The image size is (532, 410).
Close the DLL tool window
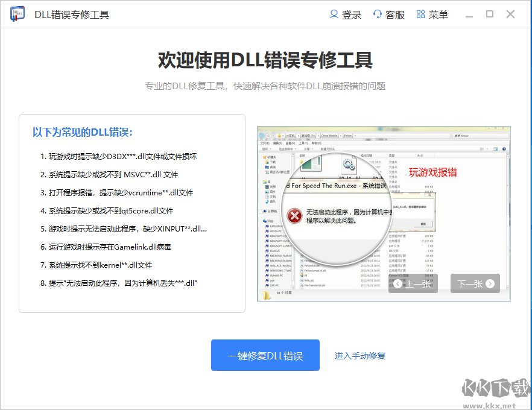pos(510,14)
